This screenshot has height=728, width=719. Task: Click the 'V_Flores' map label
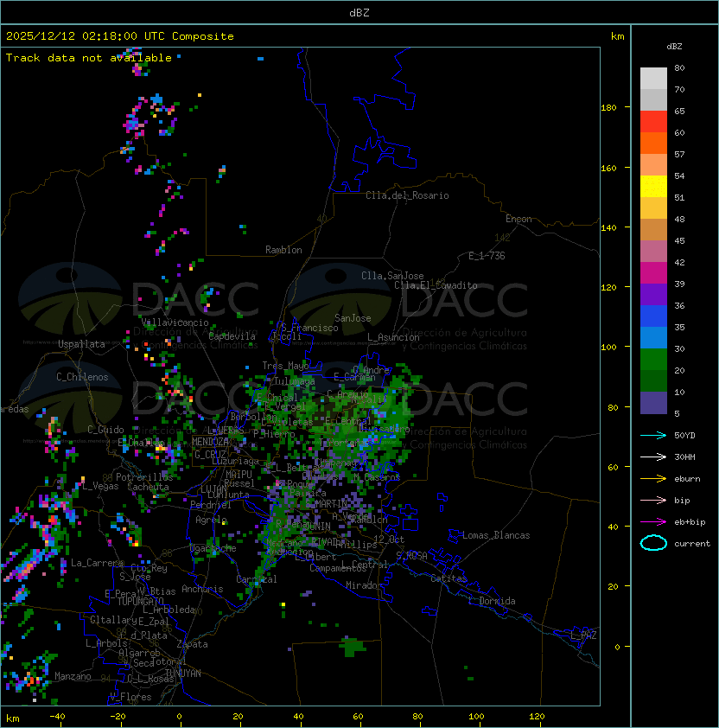click(x=130, y=697)
